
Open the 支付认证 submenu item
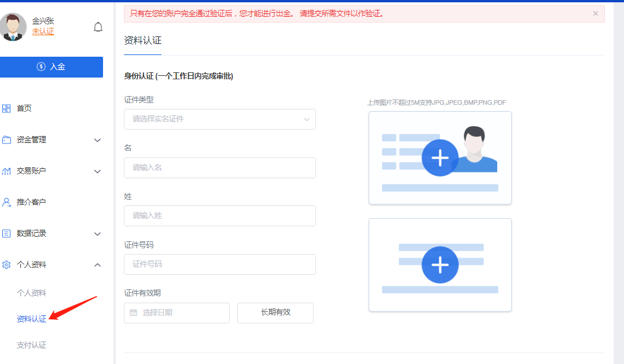pyautogui.click(x=31, y=345)
